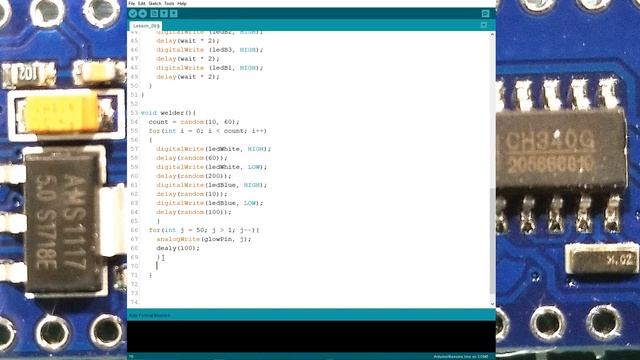
Task: Open the Sketch menu
Action: [x=155, y=3]
